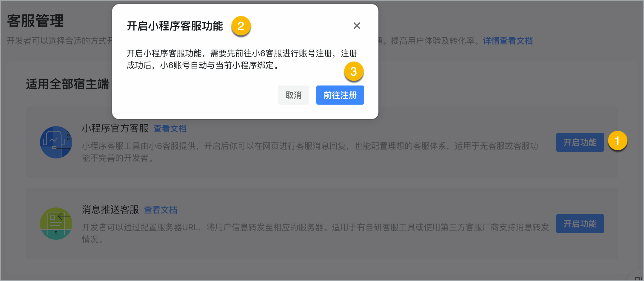The height and width of the screenshot is (281, 644).
Task: Open 查看文档 next to 小程序官方客服
Action: point(170,129)
